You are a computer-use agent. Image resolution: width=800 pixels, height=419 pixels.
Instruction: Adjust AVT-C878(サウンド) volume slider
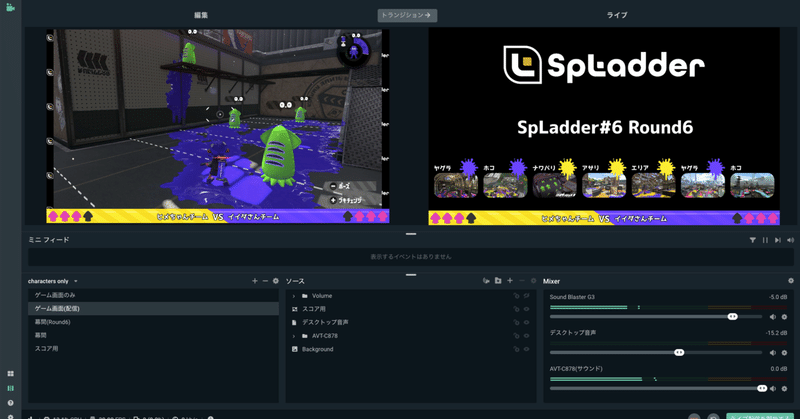click(656, 388)
